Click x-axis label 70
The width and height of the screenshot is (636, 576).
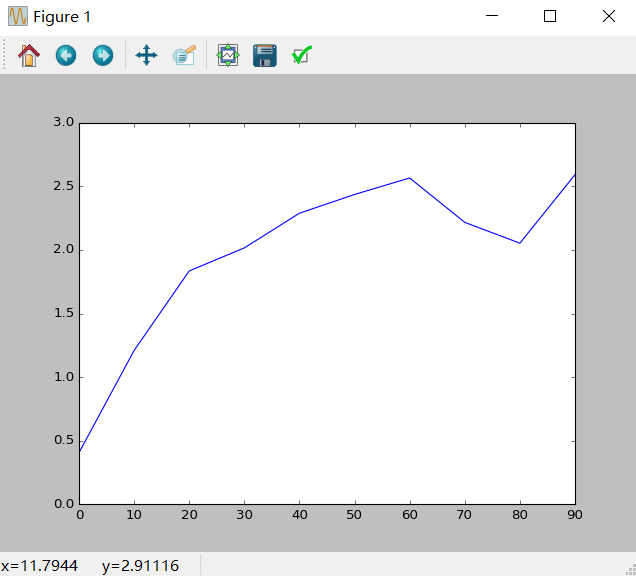[x=464, y=515]
